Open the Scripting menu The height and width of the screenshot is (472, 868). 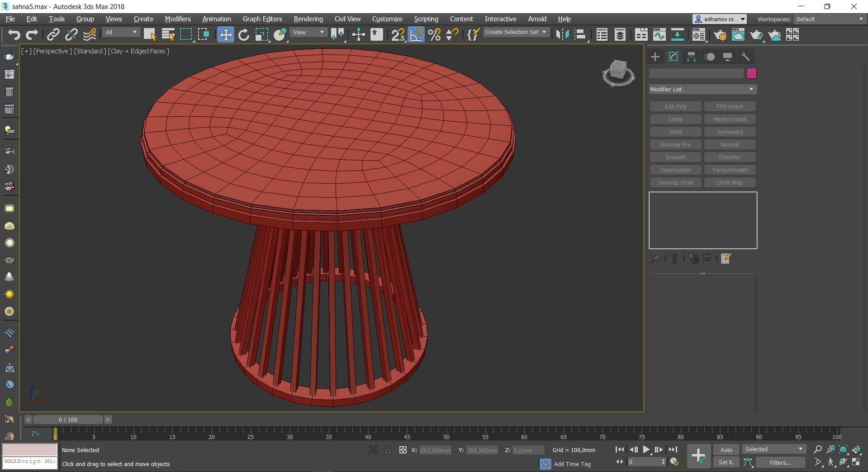point(426,19)
